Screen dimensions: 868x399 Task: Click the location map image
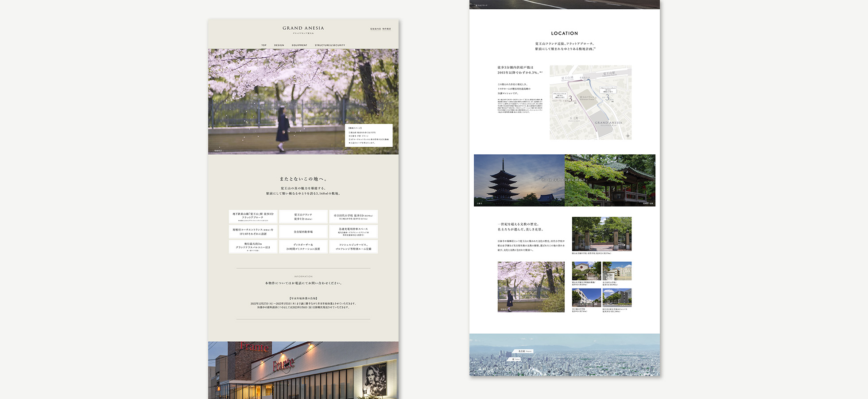[591, 102]
